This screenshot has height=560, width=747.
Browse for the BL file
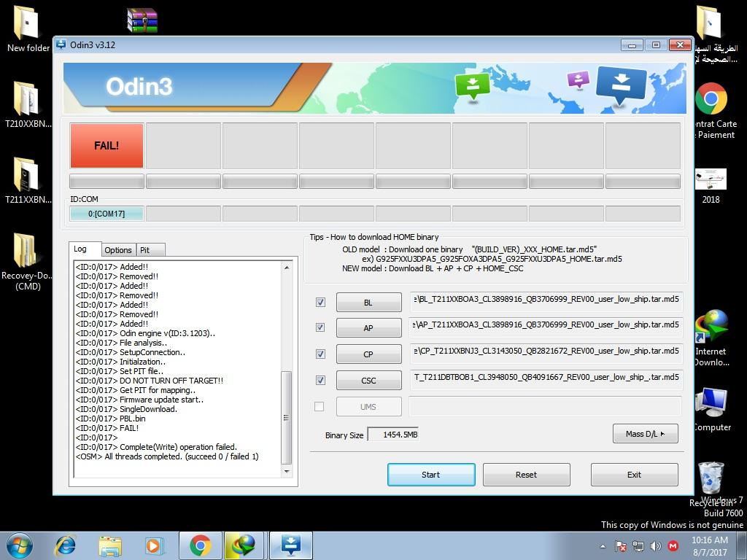(x=368, y=302)
